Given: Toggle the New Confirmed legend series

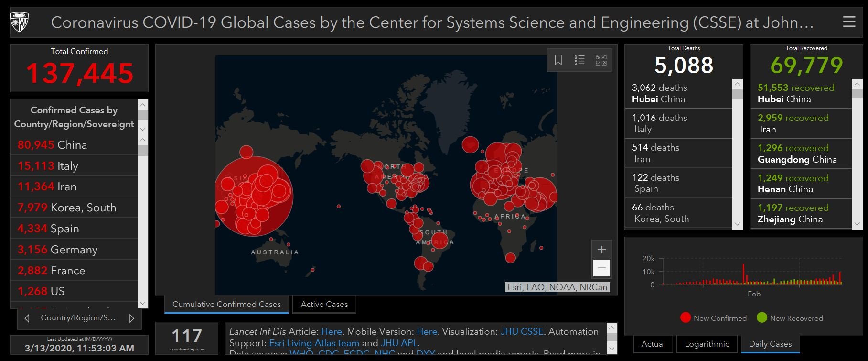Looking at the screenshot, I should click(x=713, y=318).
